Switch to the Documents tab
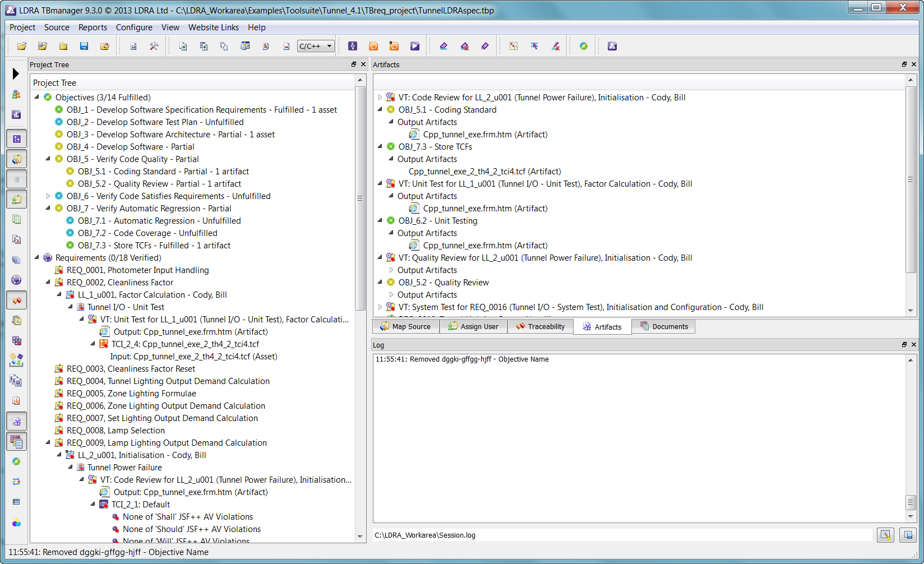This screenshot has width=924, height=564. [x=664, y=326]
